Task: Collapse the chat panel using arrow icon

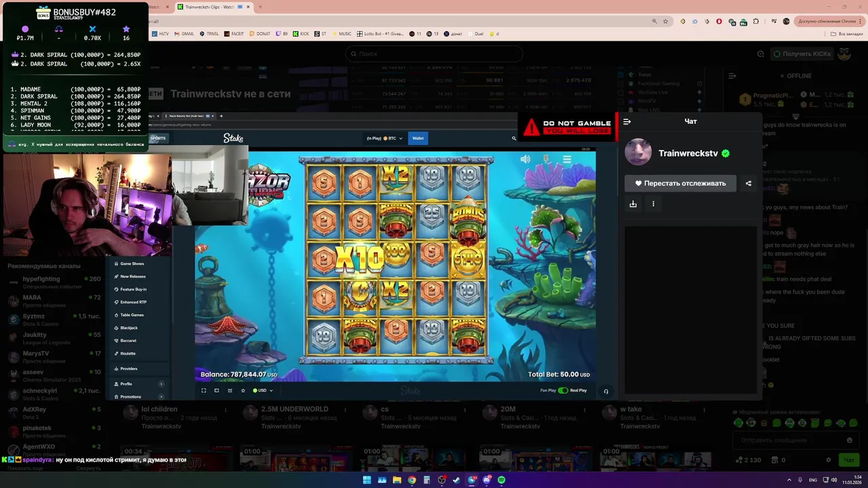Action: (x=627, y=121)
